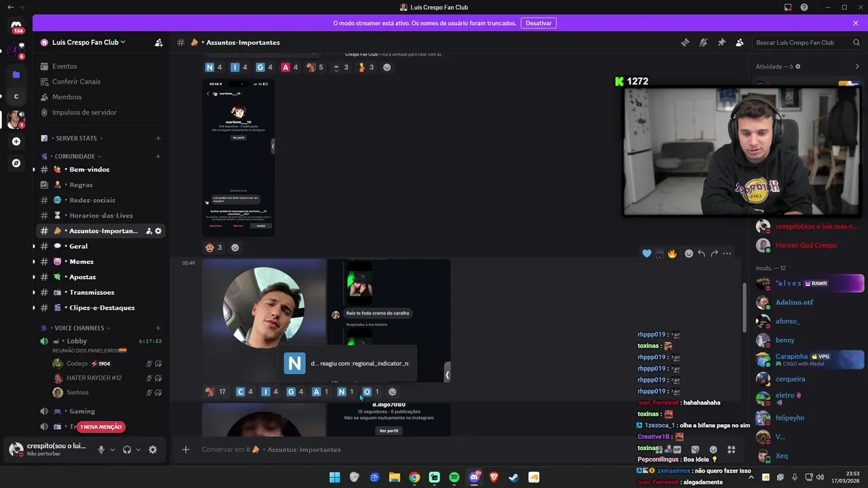Reply to message using arrow icon
Viewport: 868px width, 488px height.
(x=701, y=253)
